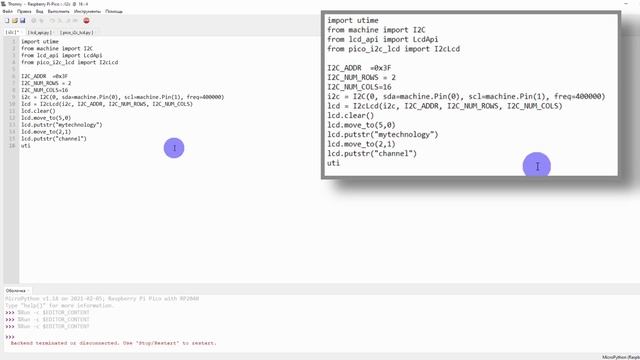The width and height of the screenshot is (640, 360).
Task: Click the 'lcd.putstr("channel")' line
Action: (x=54, y=139)
